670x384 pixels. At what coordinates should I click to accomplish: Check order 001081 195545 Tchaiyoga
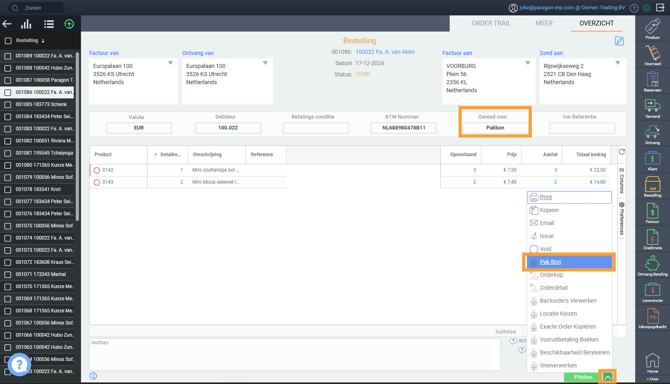pyautogui.click(x=7, y=153)
